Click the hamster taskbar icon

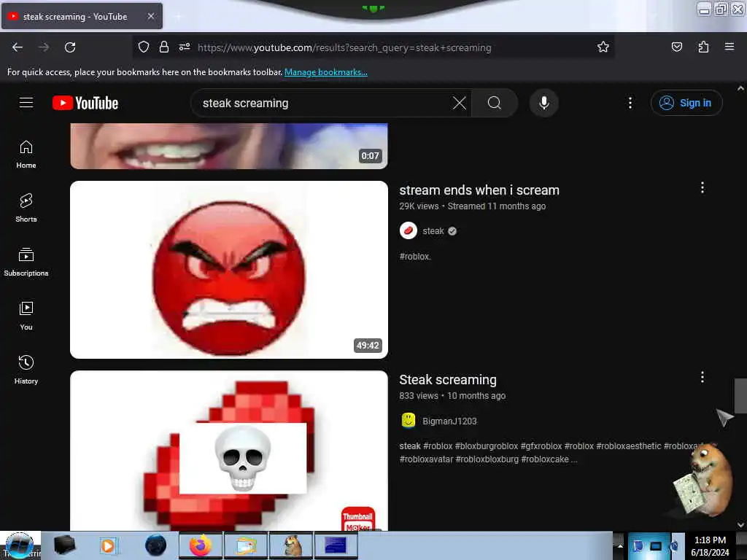tap(292, 545)
